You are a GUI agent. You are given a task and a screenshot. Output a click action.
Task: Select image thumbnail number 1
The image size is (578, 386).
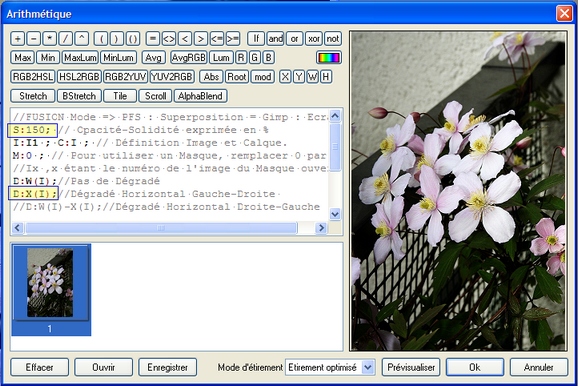point(51,290)
